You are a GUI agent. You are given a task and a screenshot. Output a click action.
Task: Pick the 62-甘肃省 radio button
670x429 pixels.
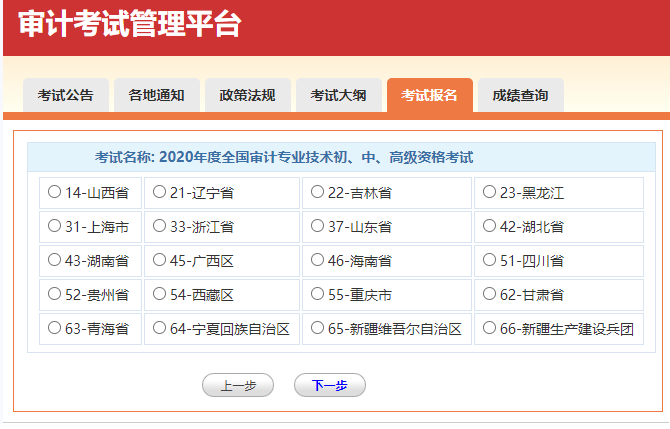coord(489,294)
